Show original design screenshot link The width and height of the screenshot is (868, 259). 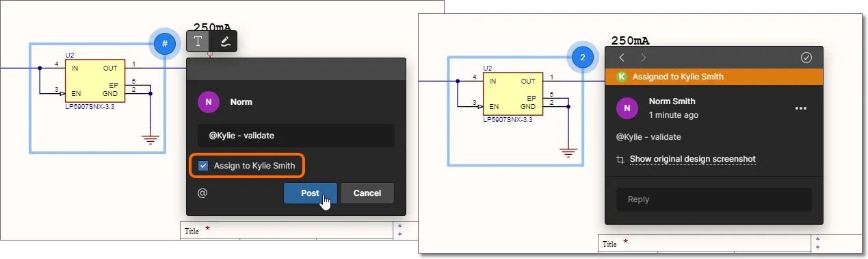(692, 159)
